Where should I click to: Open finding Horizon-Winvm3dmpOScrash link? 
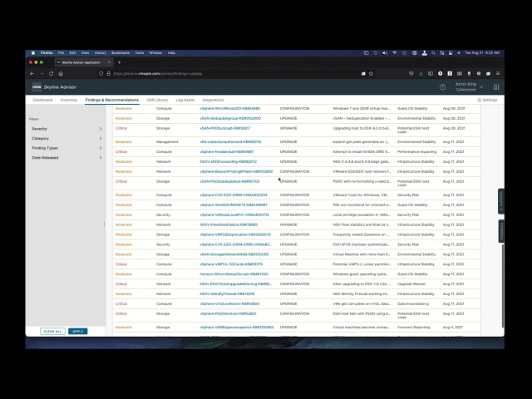234,274
